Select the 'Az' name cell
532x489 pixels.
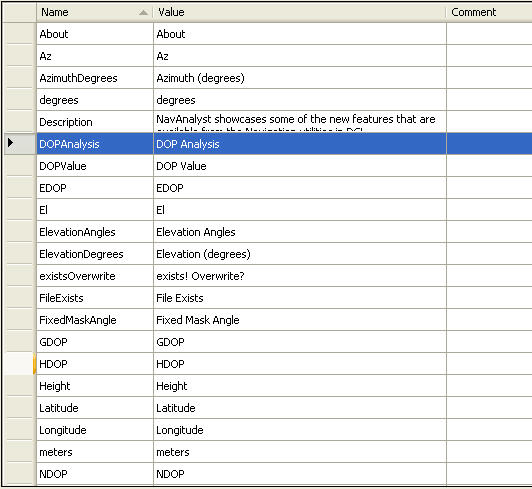click(95, 56)
